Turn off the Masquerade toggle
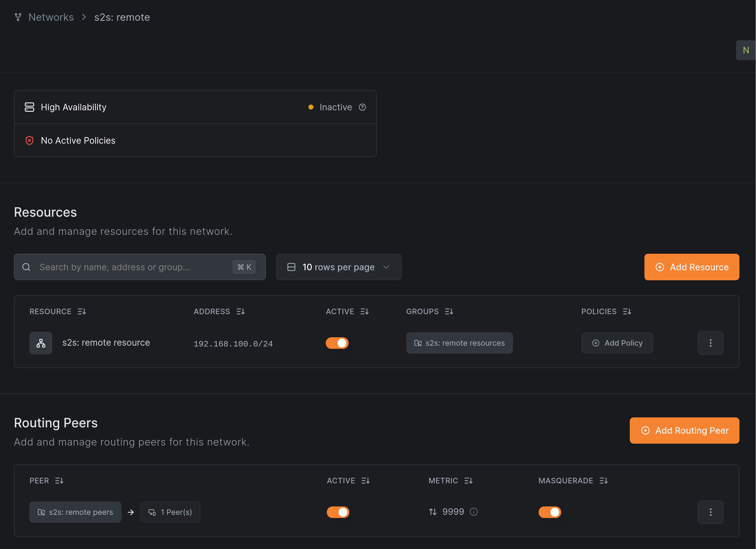 pos(550,512)
